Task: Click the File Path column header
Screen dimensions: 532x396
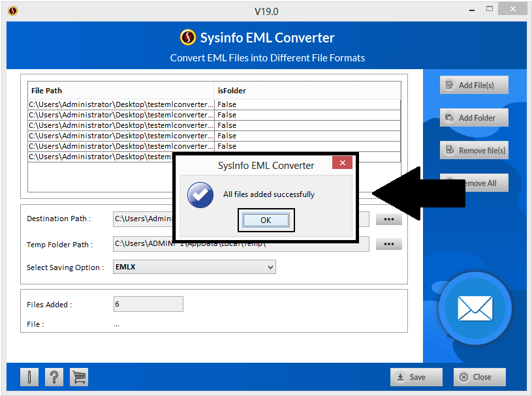Action: 121,91
